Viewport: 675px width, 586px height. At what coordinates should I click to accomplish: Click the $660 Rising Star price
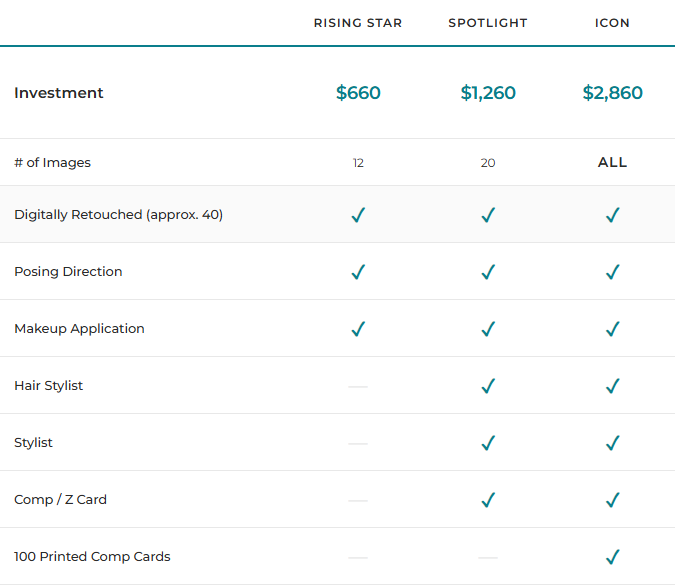tap(358, 93)
